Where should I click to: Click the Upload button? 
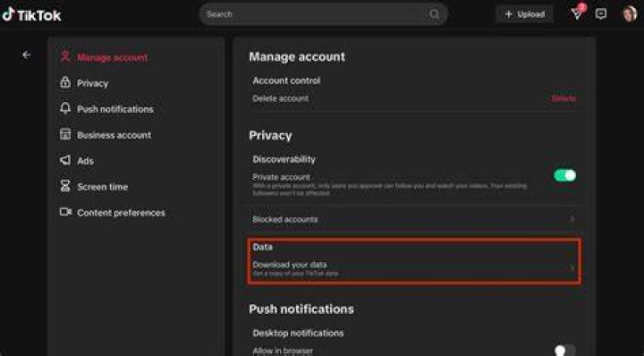click(524, 14)
